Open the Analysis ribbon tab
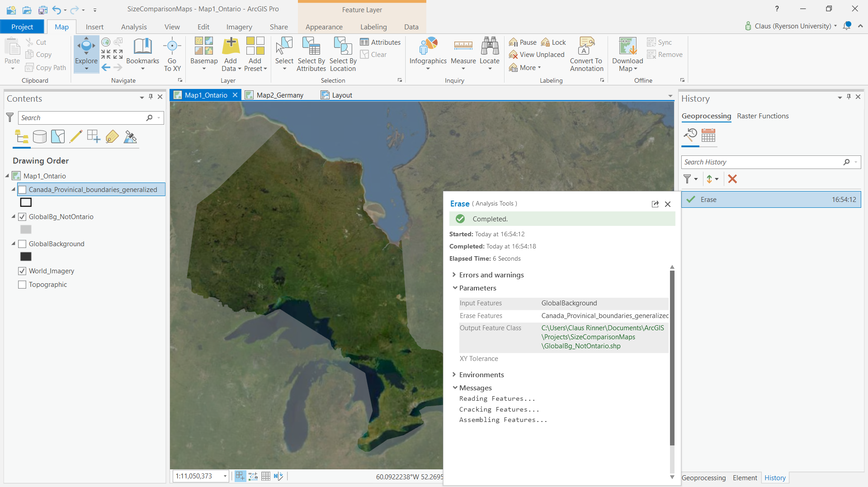This screenshot has height=487, width=868. tap(133, 27)
